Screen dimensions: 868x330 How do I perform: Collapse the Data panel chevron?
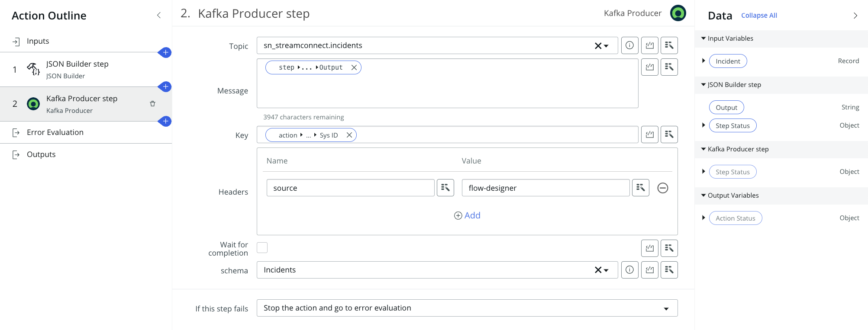pyautogui.click(x=855, y=16)
